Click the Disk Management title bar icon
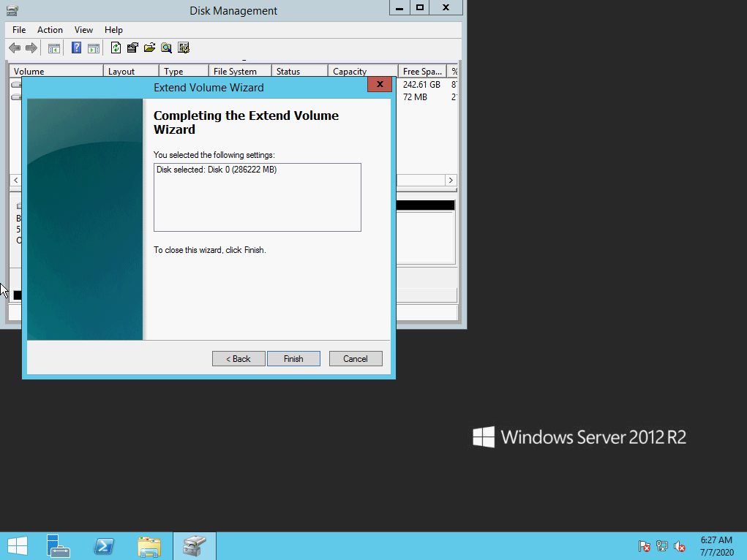 point(12,10)
